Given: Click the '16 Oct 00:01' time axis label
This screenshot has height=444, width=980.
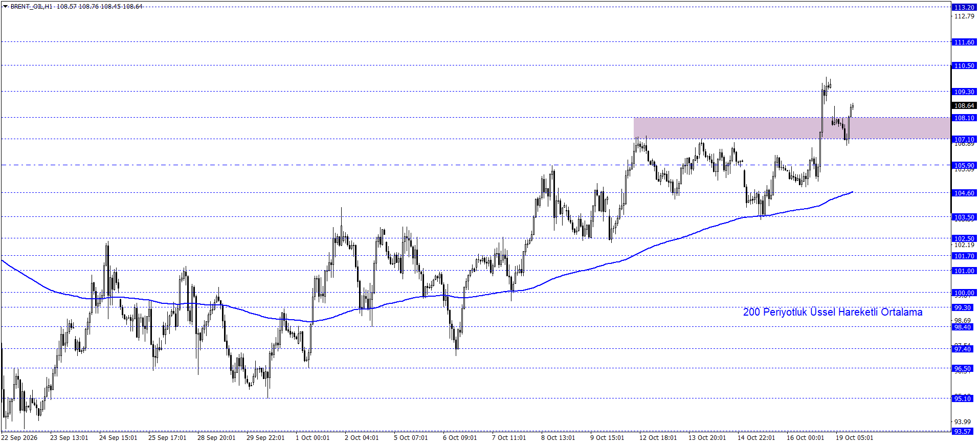Looking at the screenshot, I should (805, 437).
